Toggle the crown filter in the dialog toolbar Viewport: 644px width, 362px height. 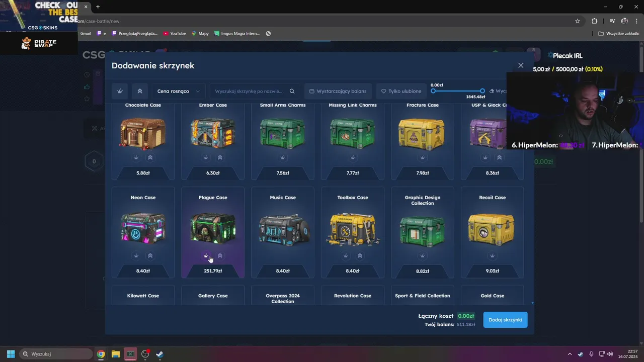point(120,91)
